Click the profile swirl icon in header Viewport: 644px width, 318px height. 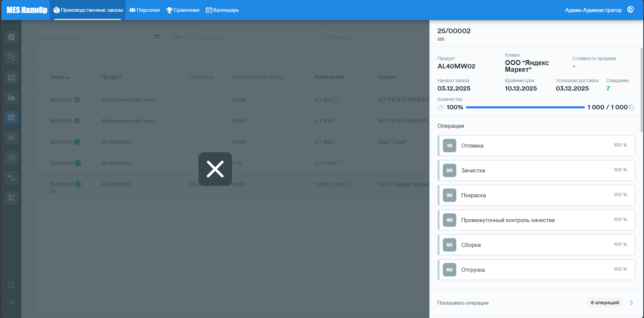point(631,10)
